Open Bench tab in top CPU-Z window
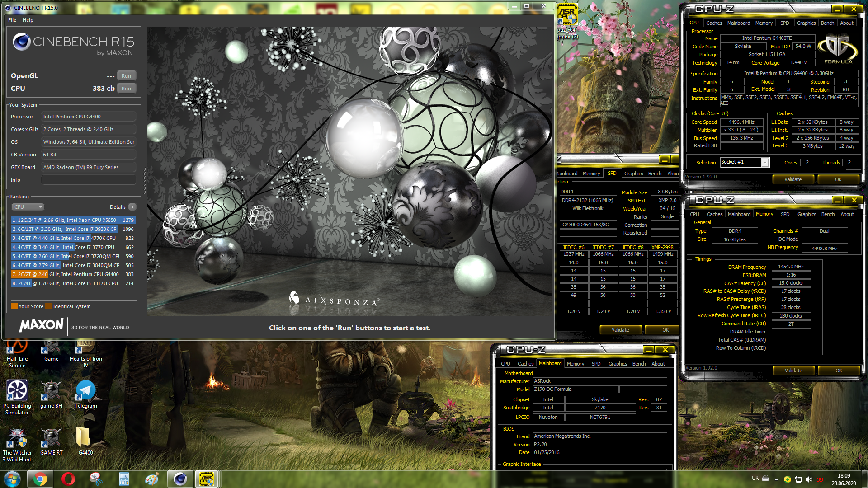 click(827, 23)
